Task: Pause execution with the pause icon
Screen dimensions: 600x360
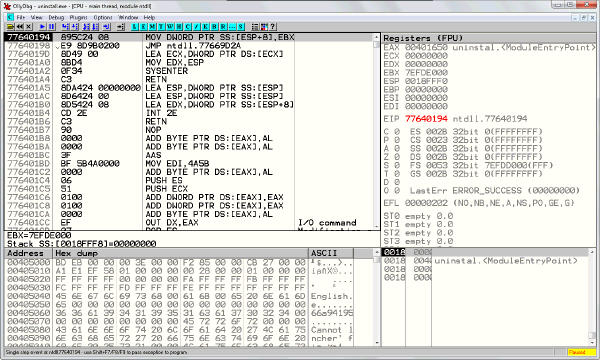Action: (51, 27)
